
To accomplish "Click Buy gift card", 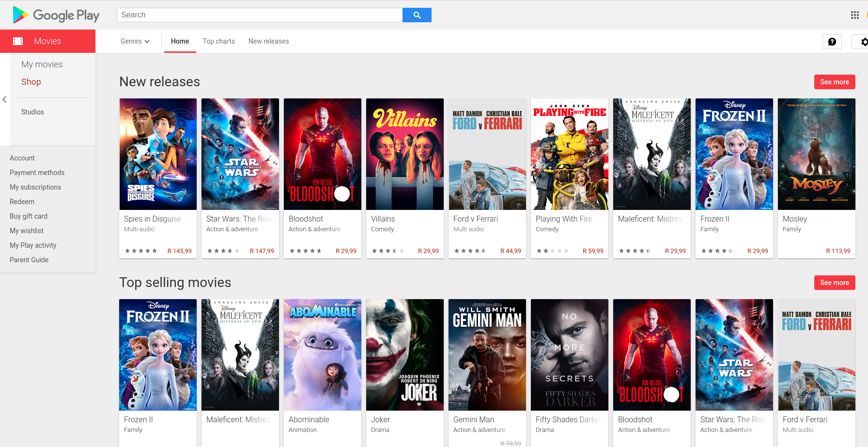I will click(29, 216).
